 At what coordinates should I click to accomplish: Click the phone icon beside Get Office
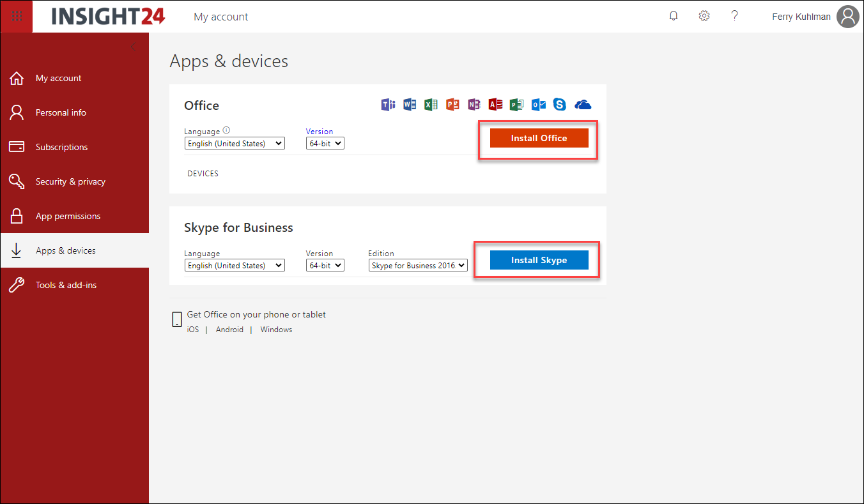tap(177, 320)
